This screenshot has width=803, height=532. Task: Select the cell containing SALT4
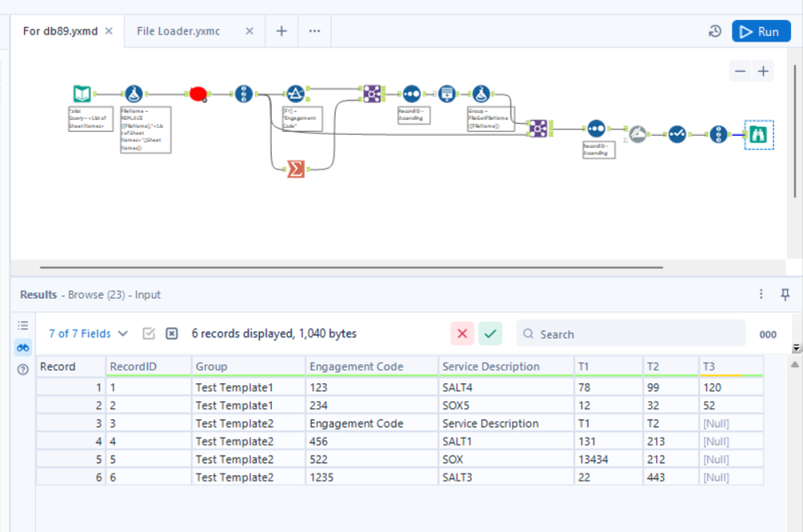(506, 387)
